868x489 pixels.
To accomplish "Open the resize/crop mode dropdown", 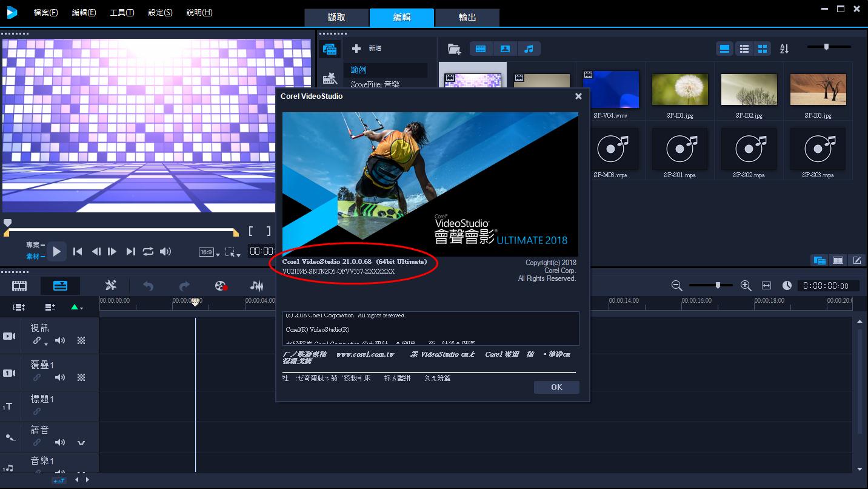I will 232,252.
